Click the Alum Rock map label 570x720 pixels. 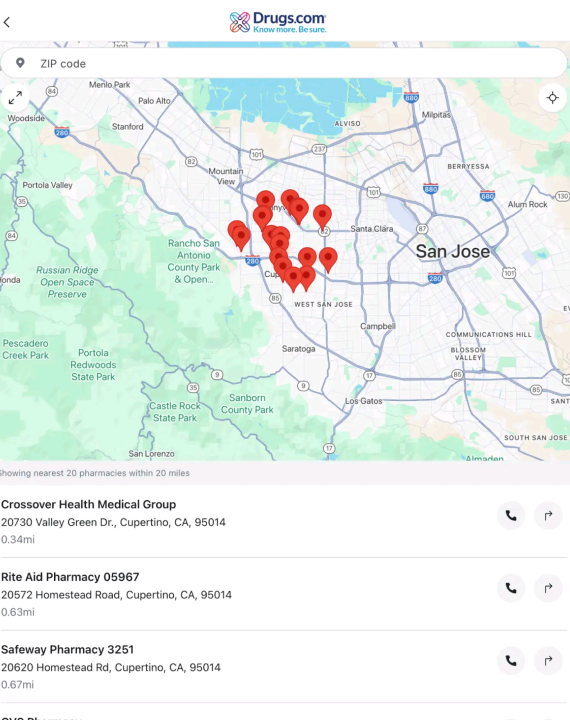527,204
